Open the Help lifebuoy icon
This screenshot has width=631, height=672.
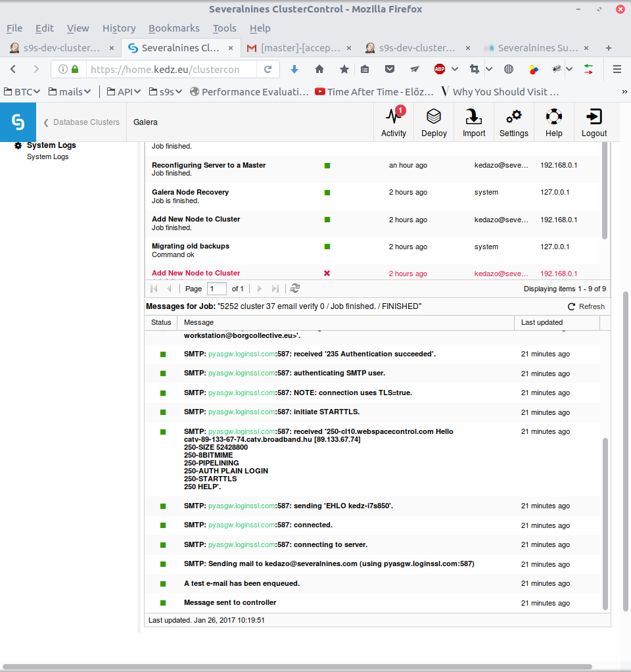click(553, 122)
